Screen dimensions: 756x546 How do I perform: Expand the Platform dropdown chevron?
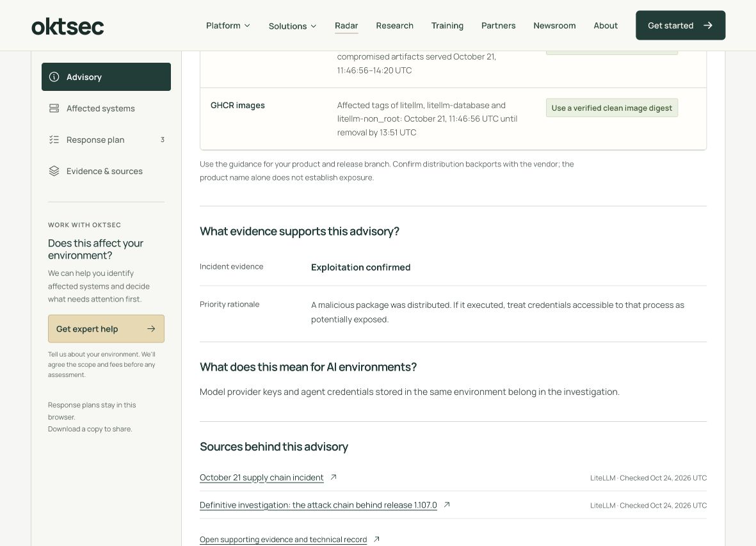pyautogui.click(x=247, y=26)
